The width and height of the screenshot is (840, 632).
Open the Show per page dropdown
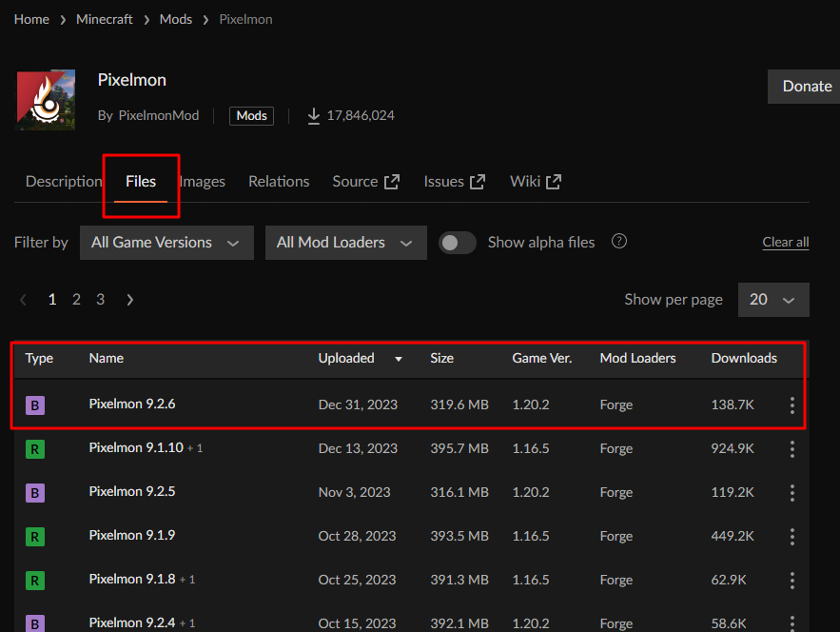pyautogui.click(x=773, y=300)
